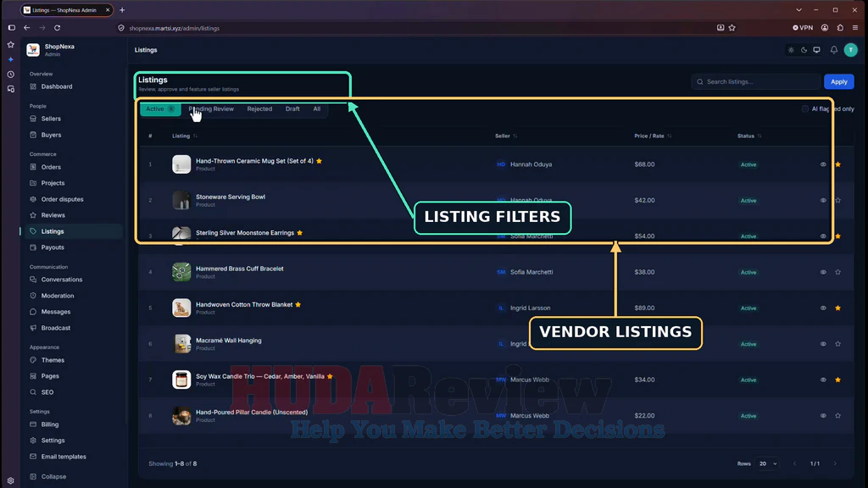Open the browser tab list chevron
The width and height of the screenshot is (868, 488).
pyautogui.click(x=798, y=10)
